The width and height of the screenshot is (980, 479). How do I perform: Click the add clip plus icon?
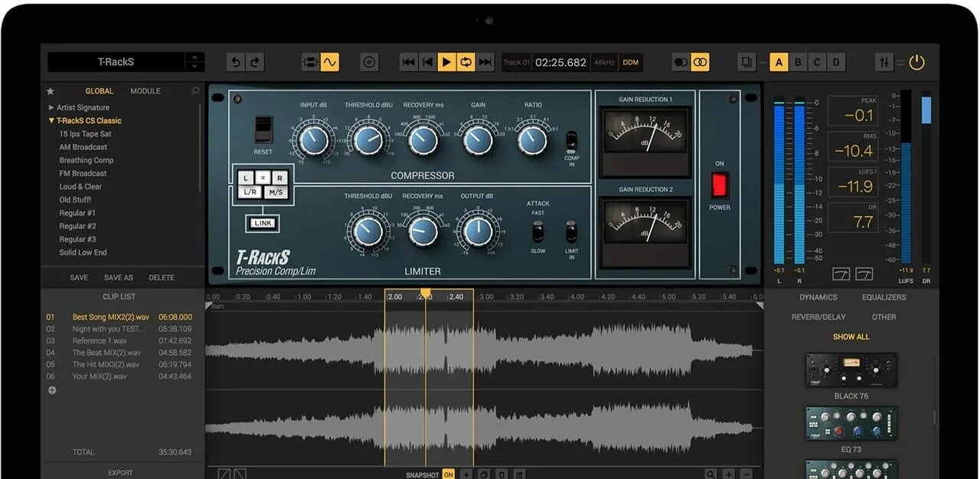[52, 390]
